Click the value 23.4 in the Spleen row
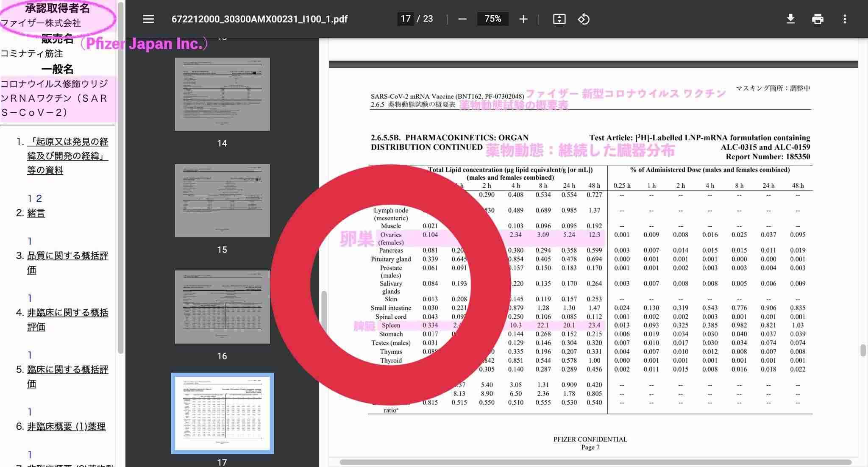868x467 pixels. click(594, 325)
